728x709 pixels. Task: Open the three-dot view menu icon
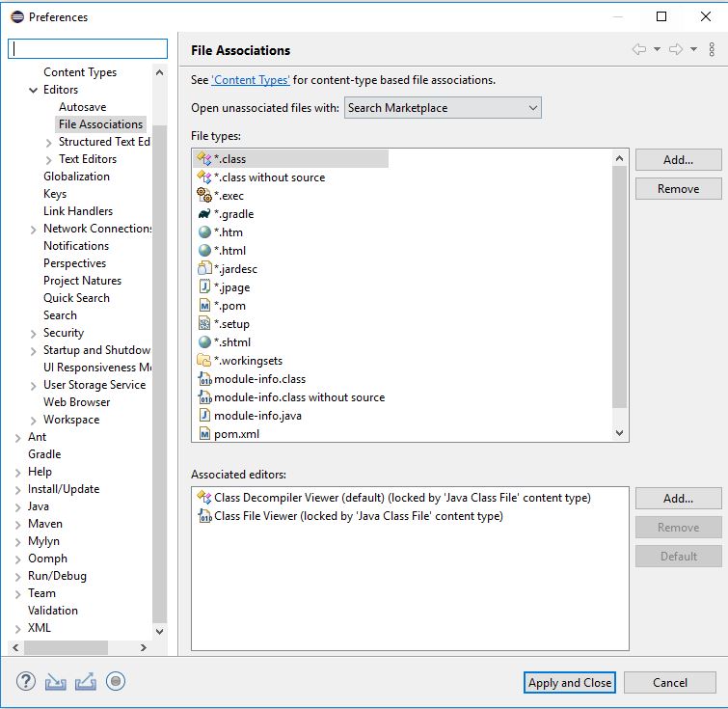click(712, 49)
